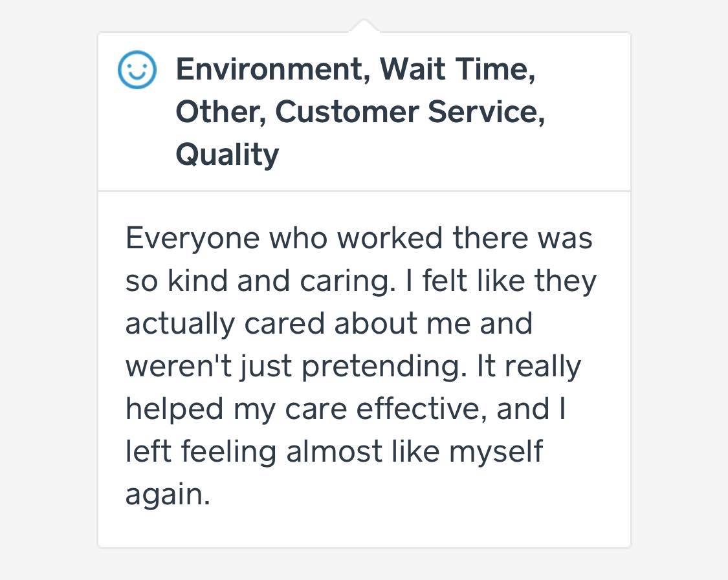Screen dimensions: 728x580
Task: Click the popover's top pointer arrow
Action: click(364, 27)
